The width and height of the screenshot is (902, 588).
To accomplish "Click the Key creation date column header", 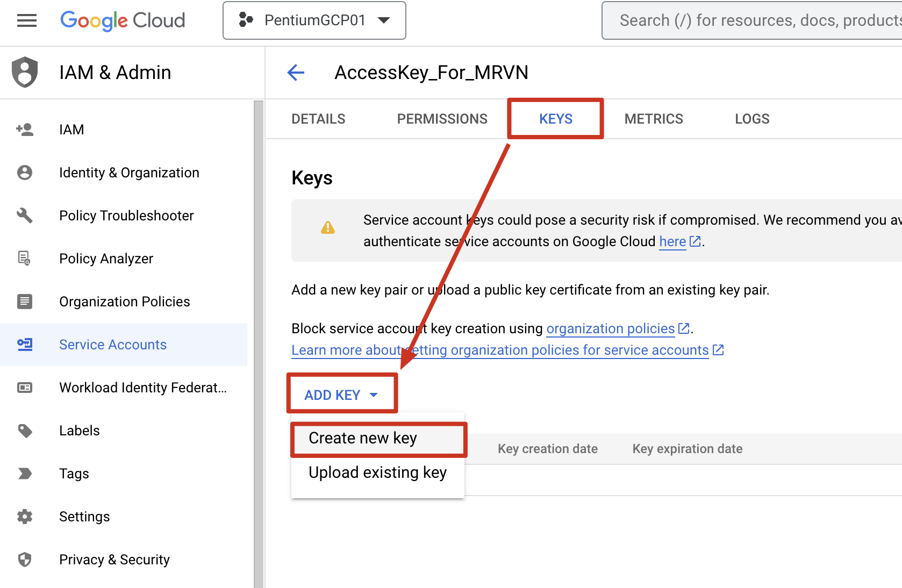I will coord(548,449).
